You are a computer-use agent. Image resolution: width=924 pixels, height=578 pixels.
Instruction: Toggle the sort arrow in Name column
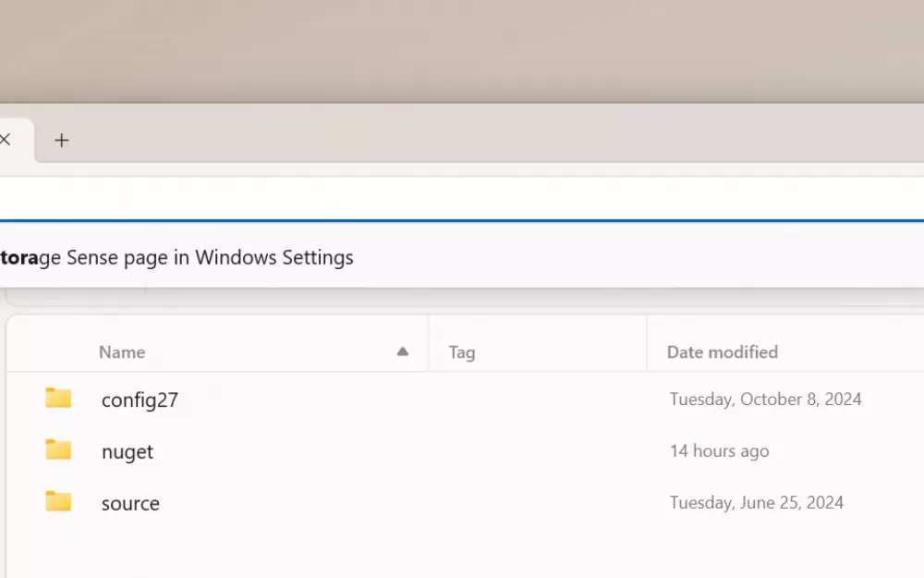coord(402,351)
